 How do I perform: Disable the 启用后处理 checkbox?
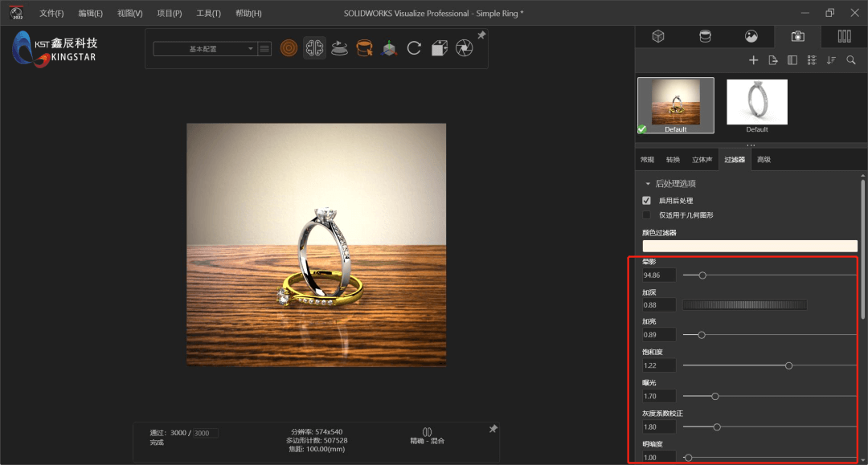[647, 200]
